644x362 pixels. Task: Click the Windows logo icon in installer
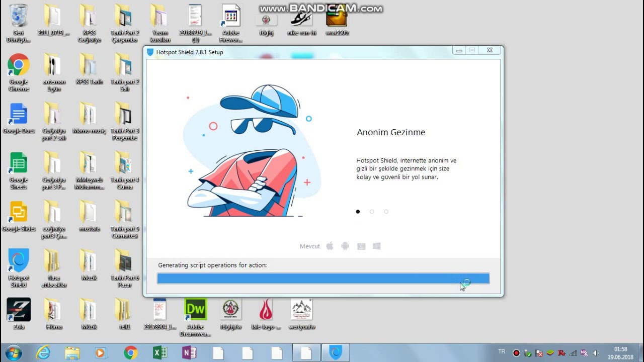pos(376,246)
